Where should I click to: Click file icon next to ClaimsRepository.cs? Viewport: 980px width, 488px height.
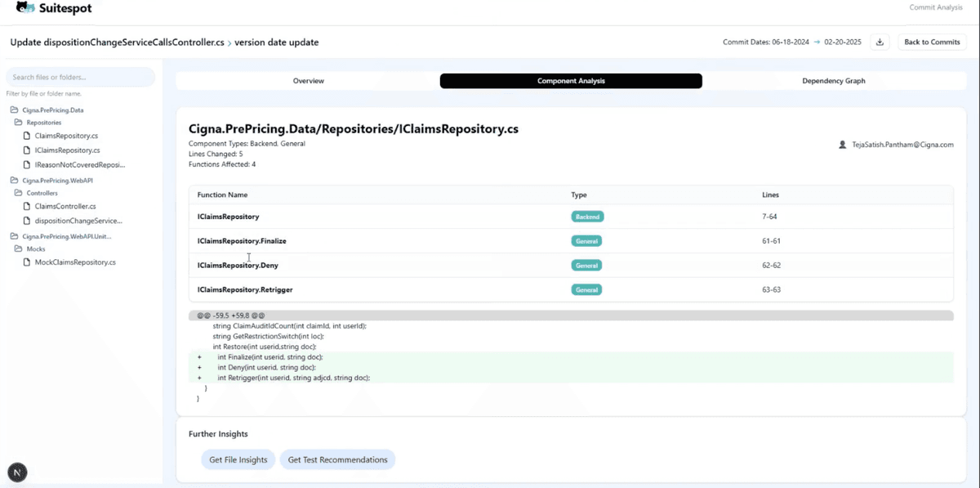tap(27, 136)
